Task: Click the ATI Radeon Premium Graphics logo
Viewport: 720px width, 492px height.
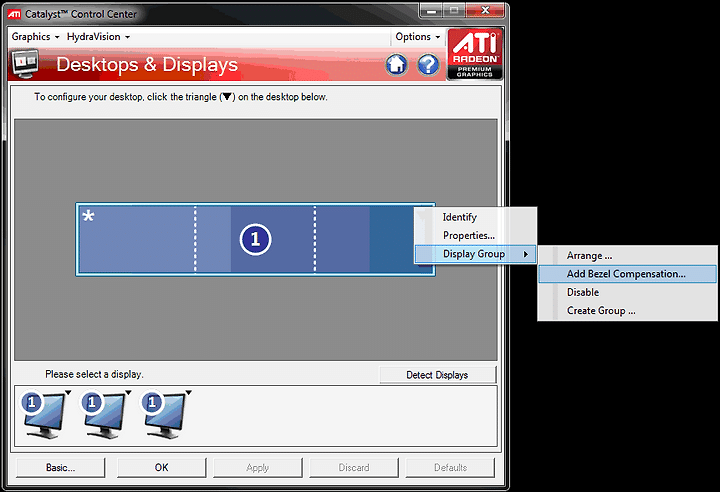Action: tap(475, 54)
